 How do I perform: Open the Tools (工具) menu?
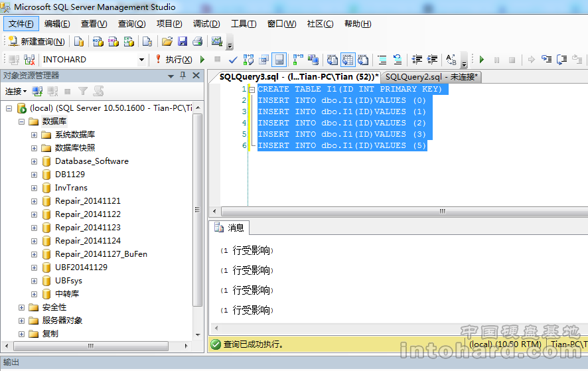coord(244,24)
